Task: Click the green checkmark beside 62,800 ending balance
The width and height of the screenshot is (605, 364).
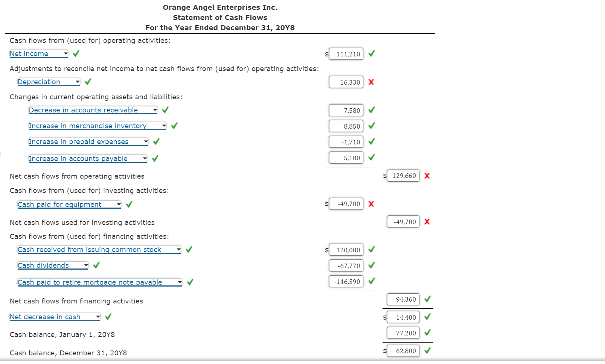Action: coord(427,350)
